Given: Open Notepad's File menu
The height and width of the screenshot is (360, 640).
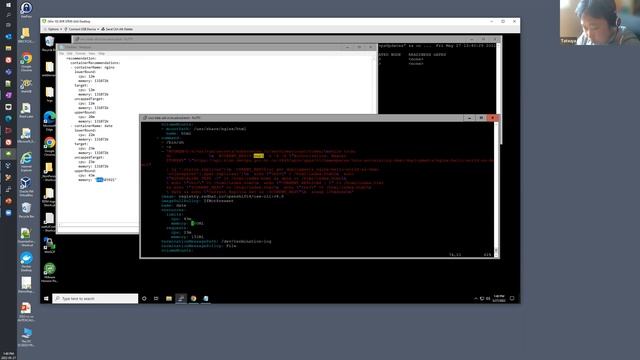Looking at the screenshot, I should point(62,53).
